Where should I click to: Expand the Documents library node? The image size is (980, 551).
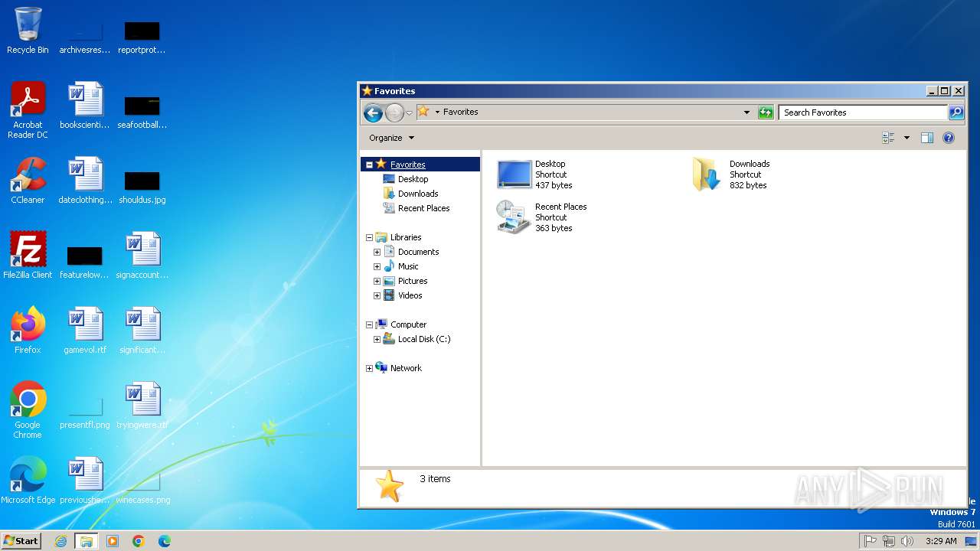click(x=377, y=252)
